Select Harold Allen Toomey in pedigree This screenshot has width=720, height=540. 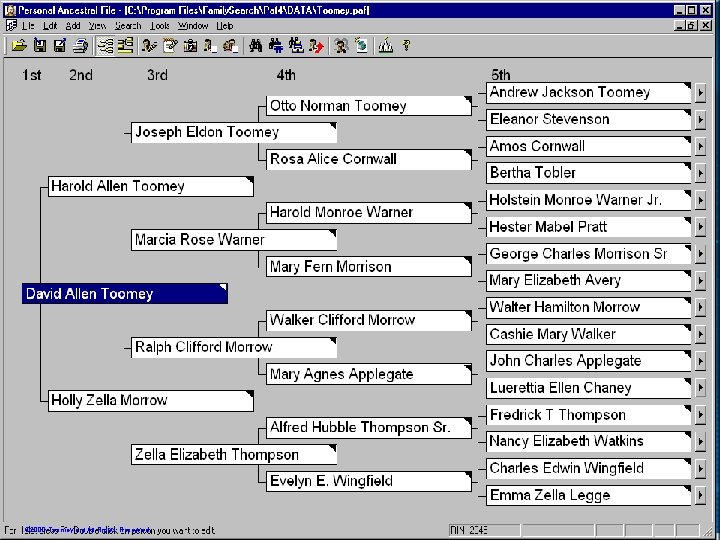(x=151, y=186)
